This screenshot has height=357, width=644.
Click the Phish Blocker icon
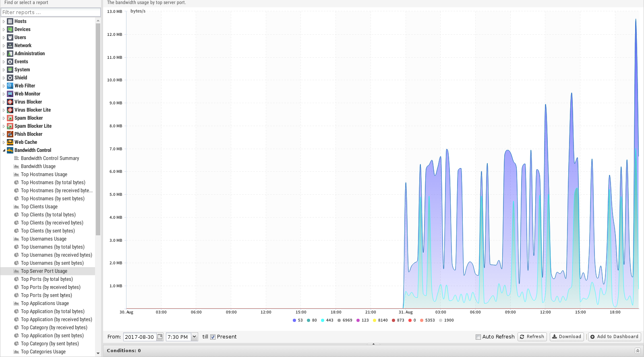point(10,134)
